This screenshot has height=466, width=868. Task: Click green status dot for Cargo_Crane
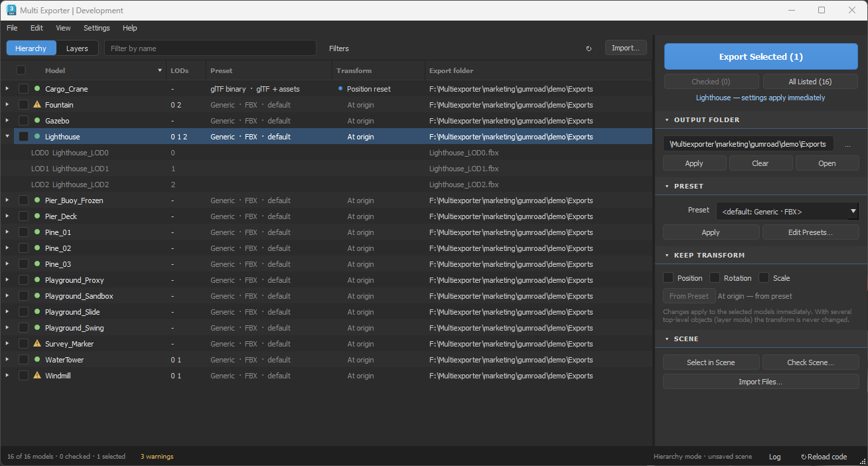[37, 89]
